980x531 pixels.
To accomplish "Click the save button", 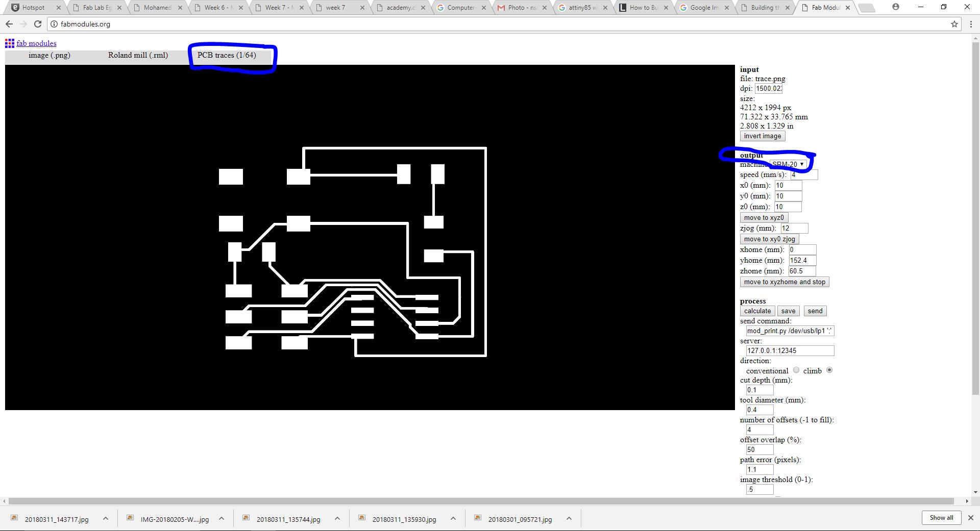I will point(788,311).
